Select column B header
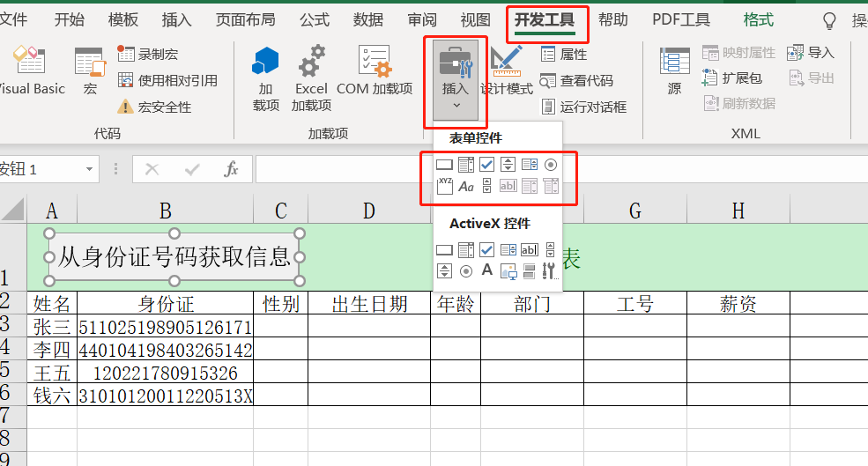868x466 pixels. (165, 211)
